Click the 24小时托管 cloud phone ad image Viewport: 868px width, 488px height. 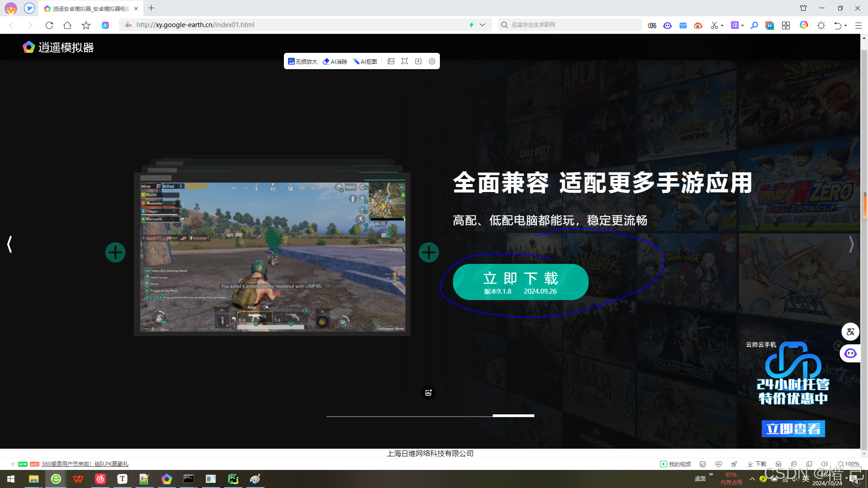(793, 373)
